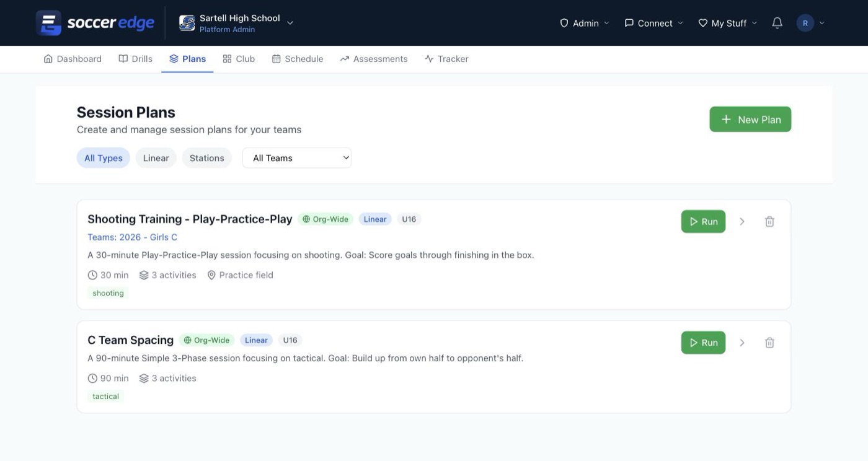Switch to the Drills tab

135,59
